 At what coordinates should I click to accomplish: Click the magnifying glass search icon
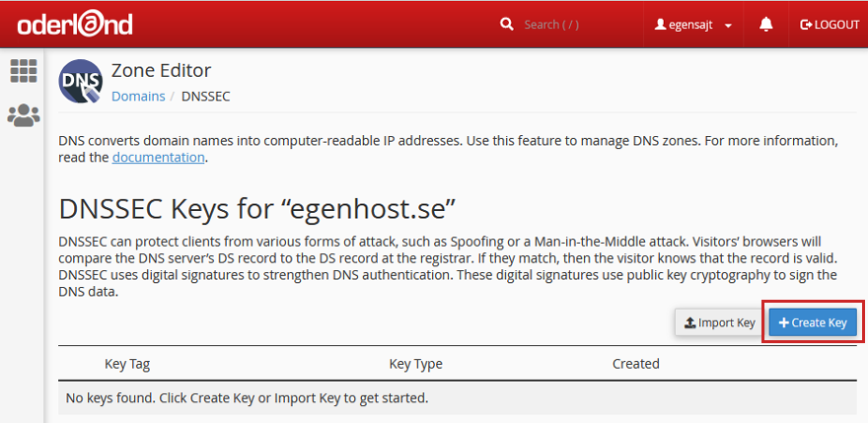pyautogui.click(x=507, y=25)
